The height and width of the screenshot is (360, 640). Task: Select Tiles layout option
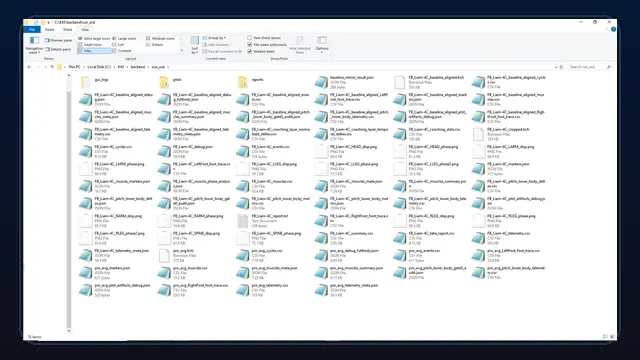click(x=94, y=51)
